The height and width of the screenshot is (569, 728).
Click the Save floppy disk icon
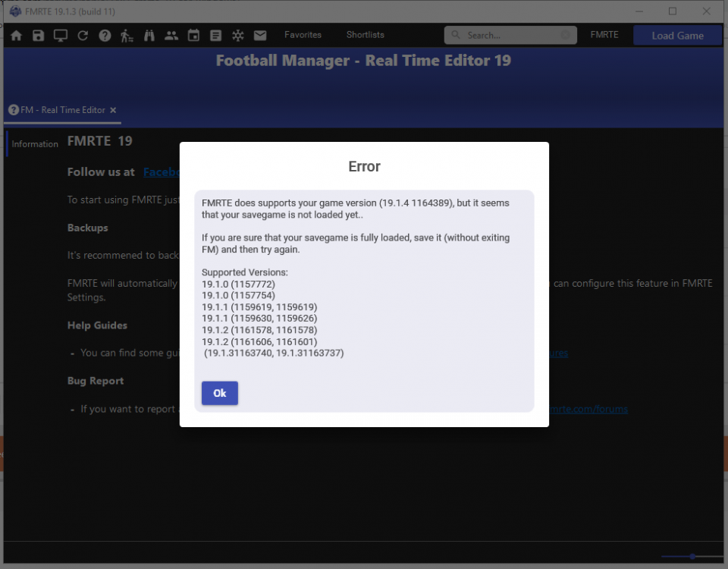[x=38, y=36]
